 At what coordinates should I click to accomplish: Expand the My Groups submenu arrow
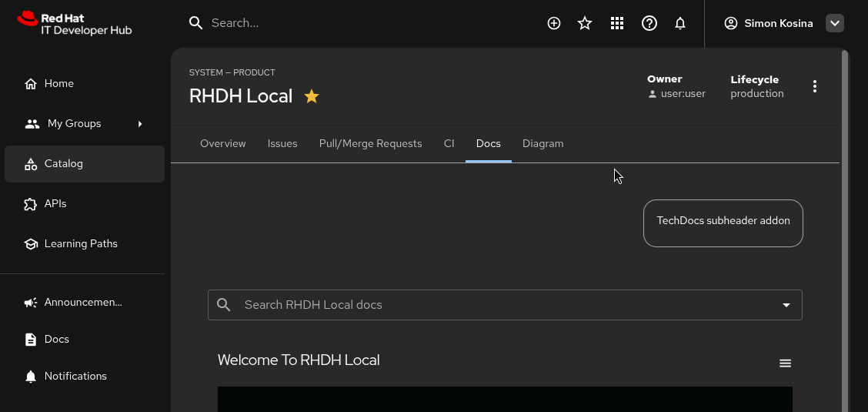click(x=140, y=123)
